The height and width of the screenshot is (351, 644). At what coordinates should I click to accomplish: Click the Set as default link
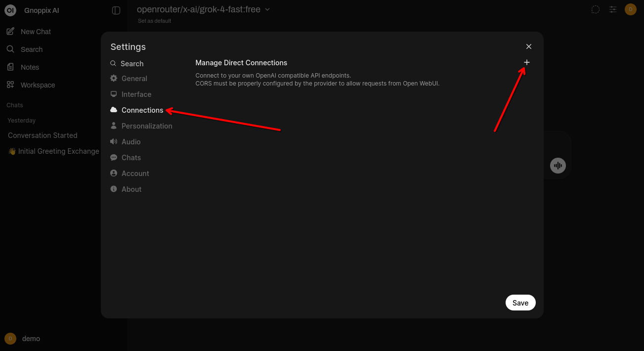(x=155, y=21)
